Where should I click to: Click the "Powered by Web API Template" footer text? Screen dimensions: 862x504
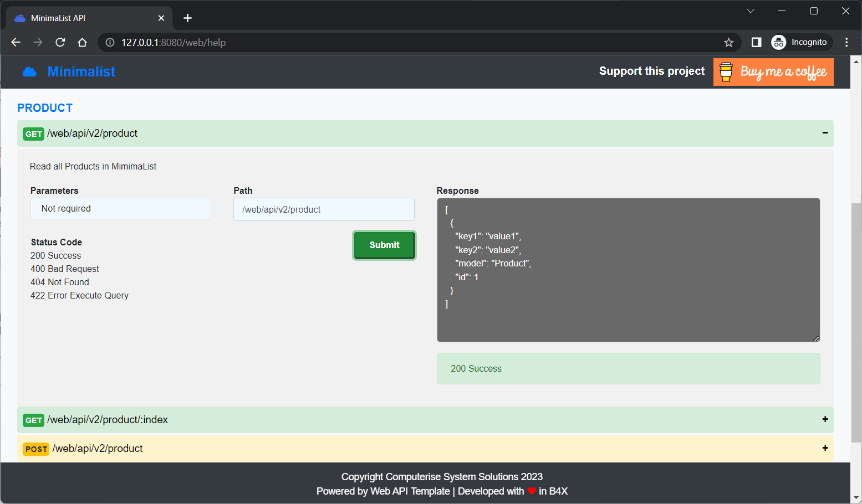[383, 491]
